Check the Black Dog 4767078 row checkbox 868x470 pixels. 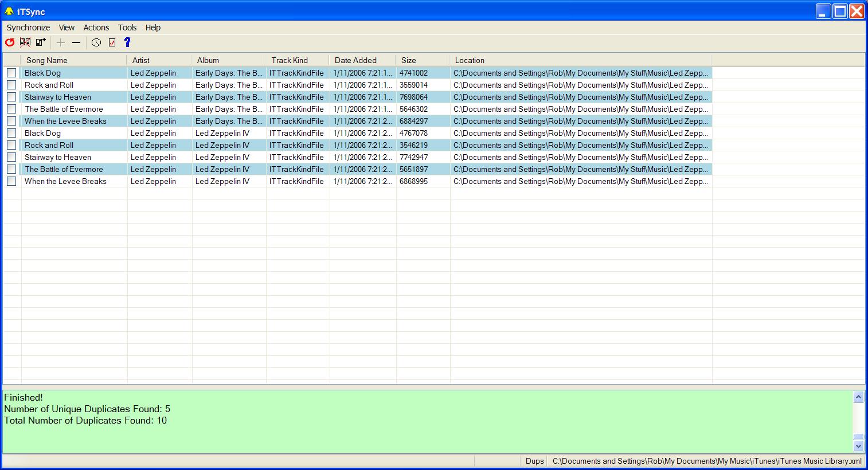click(11, 133)
